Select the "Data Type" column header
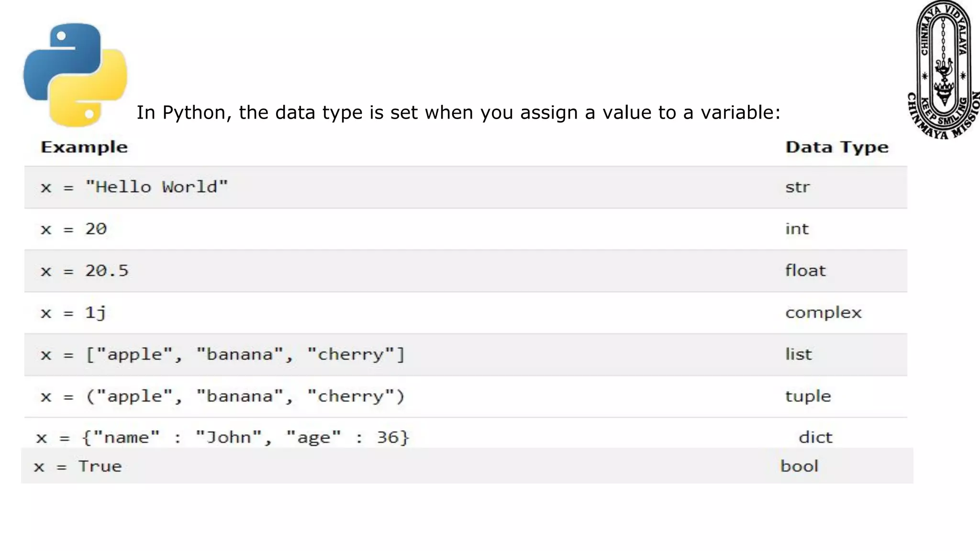The width and height of the screenshot is (980, 551). pos(836,147)
